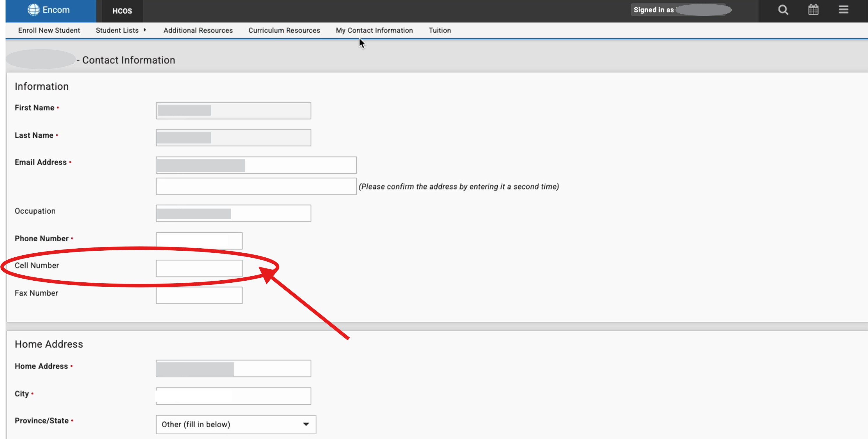Click the 'Please confirm the address' note
Image resolution: width=868 pixels, height=439 pixels.
pos(459,187)
